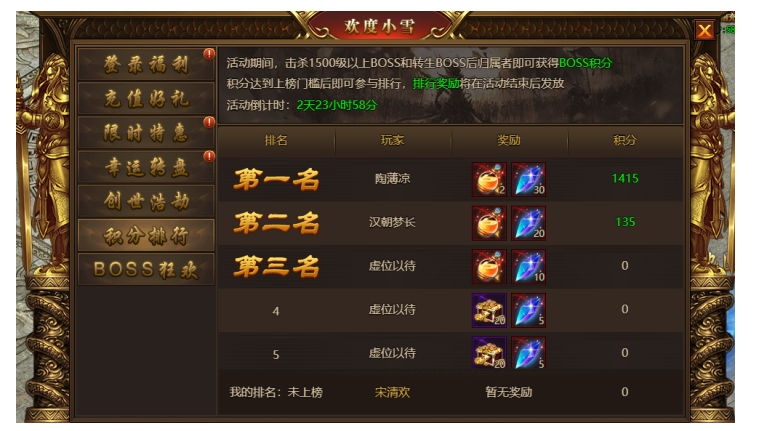Click first place potion reward icon

pyautogui.click(x=489, y=180)
